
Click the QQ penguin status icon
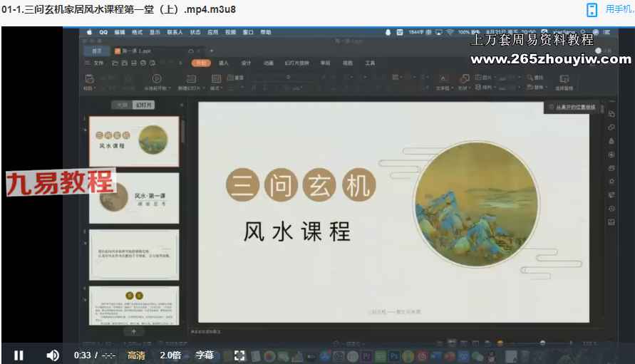[x=388, y=32]
